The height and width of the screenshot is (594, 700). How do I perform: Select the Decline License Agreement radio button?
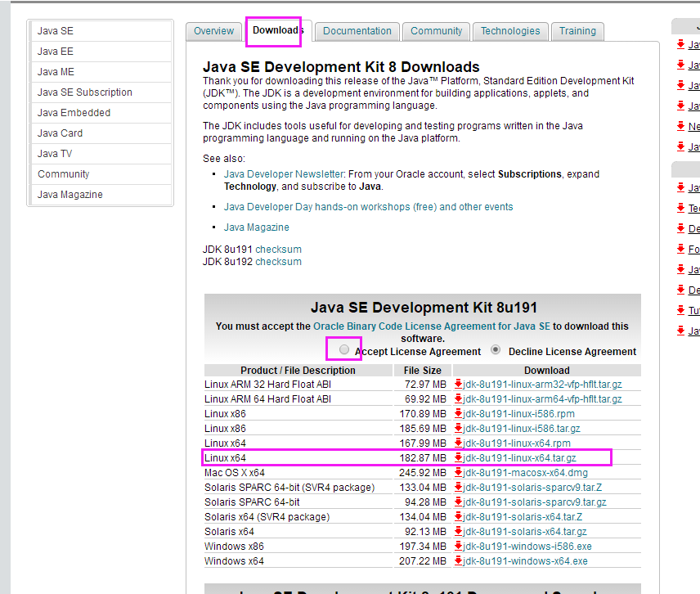(x=495, y=349)
